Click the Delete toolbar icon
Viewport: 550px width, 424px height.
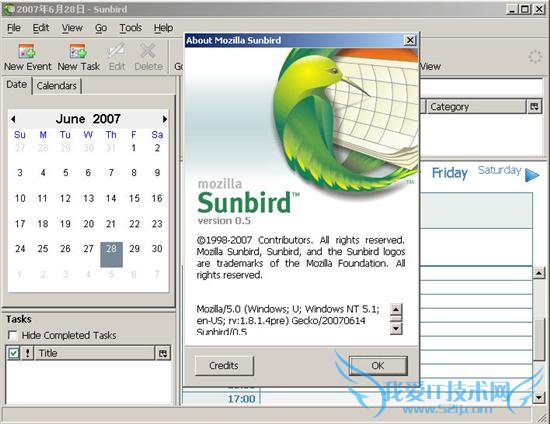[x=148, y=51]
